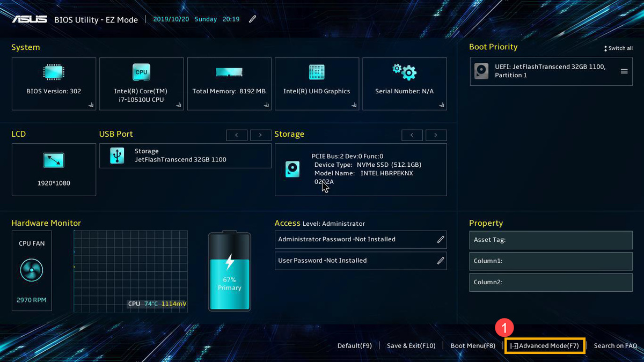Edit User Password with pencil icon
The image size is (644, 362).
click(441, 261)
